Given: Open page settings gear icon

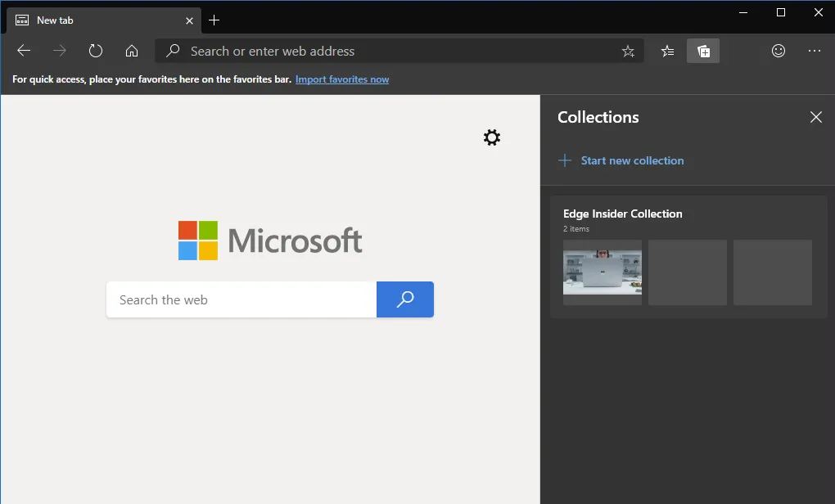Looking at the screenshot, I should click(491, 137).
